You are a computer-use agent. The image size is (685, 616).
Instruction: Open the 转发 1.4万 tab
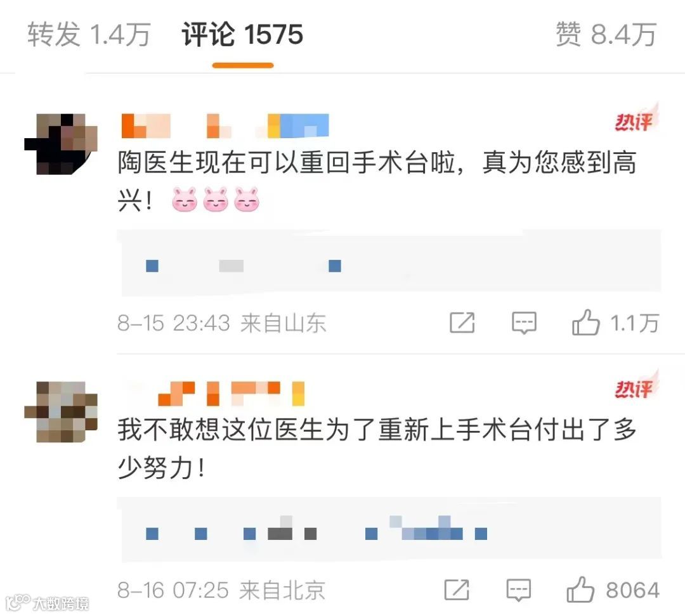pyautogui.click(x=89, y=34)
